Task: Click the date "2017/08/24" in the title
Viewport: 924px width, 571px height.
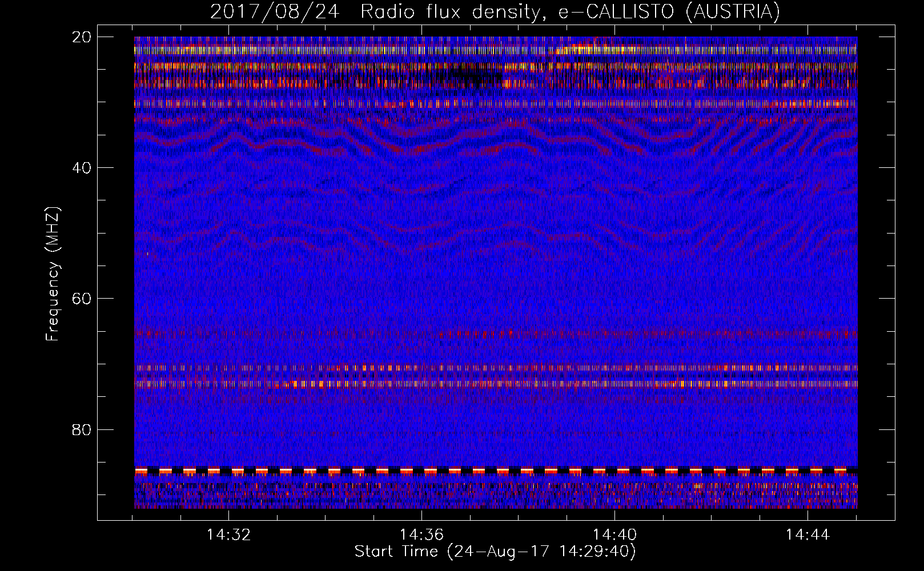Action: coord(275,11)
